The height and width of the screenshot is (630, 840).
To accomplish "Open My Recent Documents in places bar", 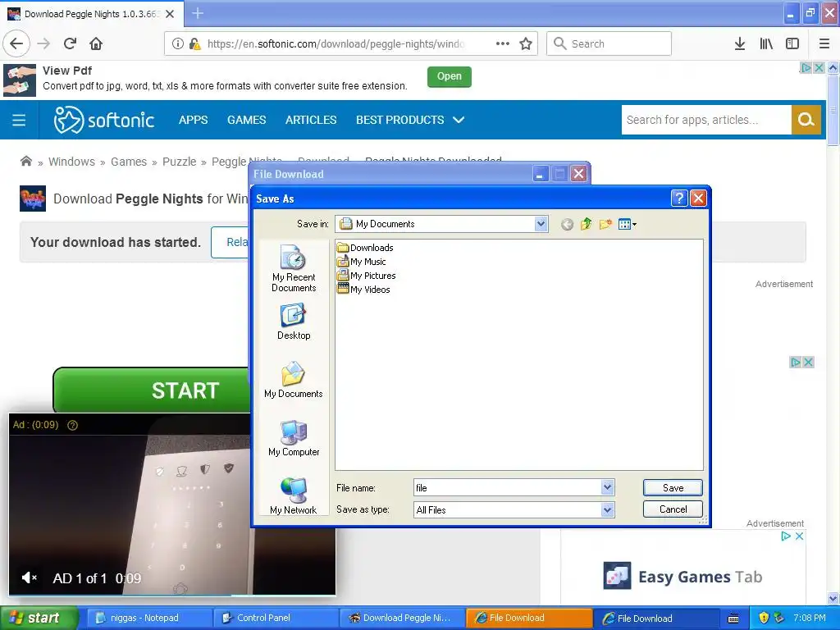I will (x=294, y=268).
